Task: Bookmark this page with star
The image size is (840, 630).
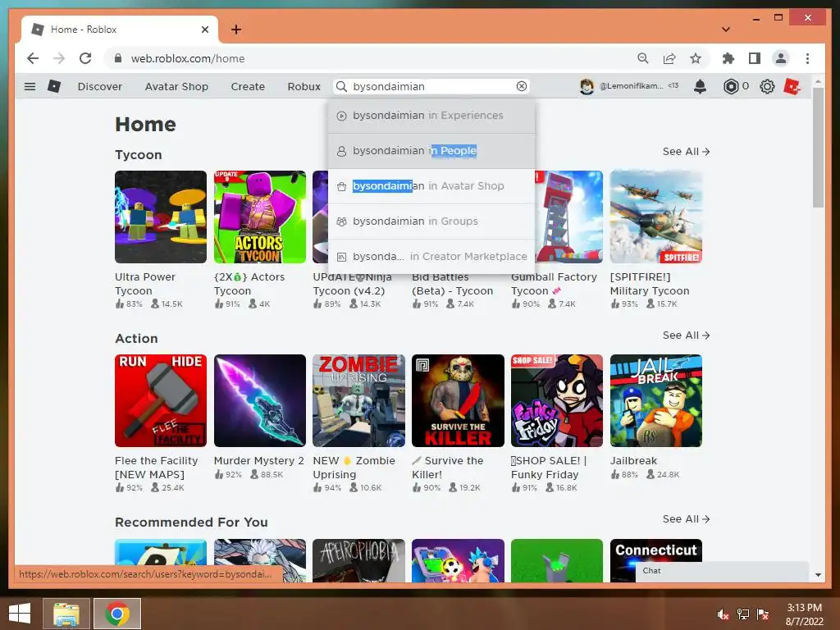Action: [696, 58]
